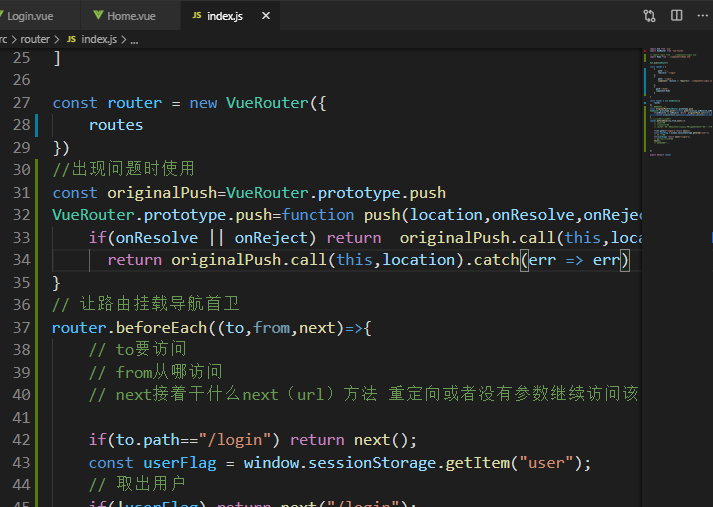This screenshot has height=507, width=713.
Task: Click originalPush on line 31
Action: click(162, 193)
